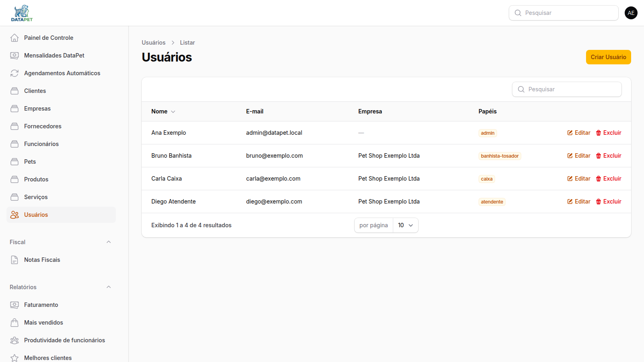The image size is (644, 362).
Task: Click the caixa role badge
Action: (x=487, y=179)
